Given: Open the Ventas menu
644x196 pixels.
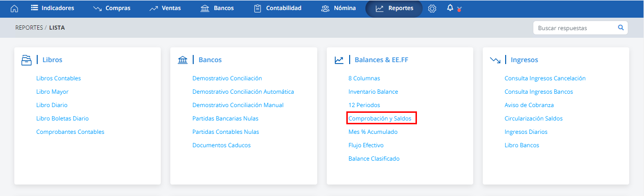Looking at the screenshot, I should (x=165, y=8).
